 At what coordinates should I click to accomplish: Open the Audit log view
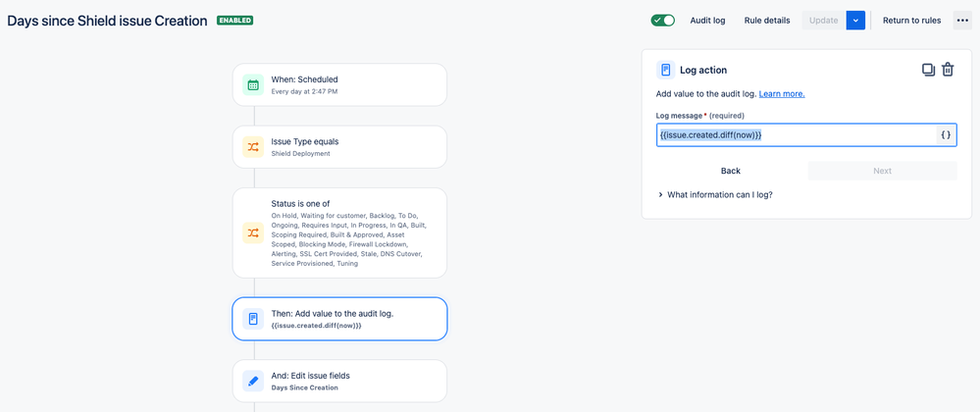pos(707,20)
